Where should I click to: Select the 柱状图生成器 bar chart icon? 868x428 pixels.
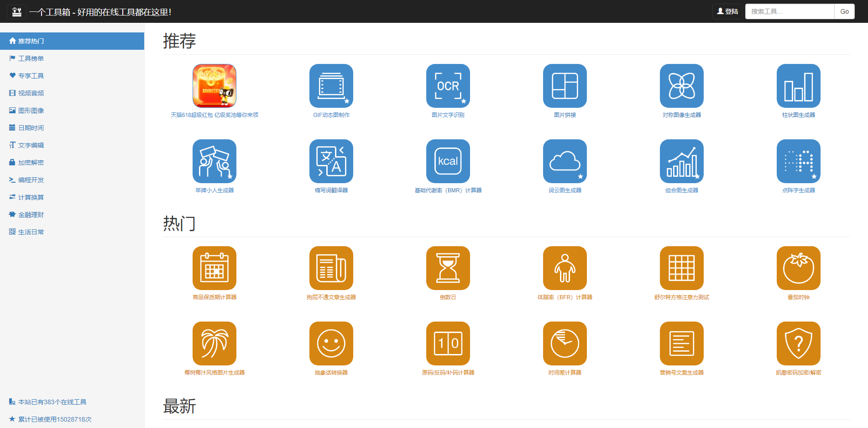tap(798, 86)
